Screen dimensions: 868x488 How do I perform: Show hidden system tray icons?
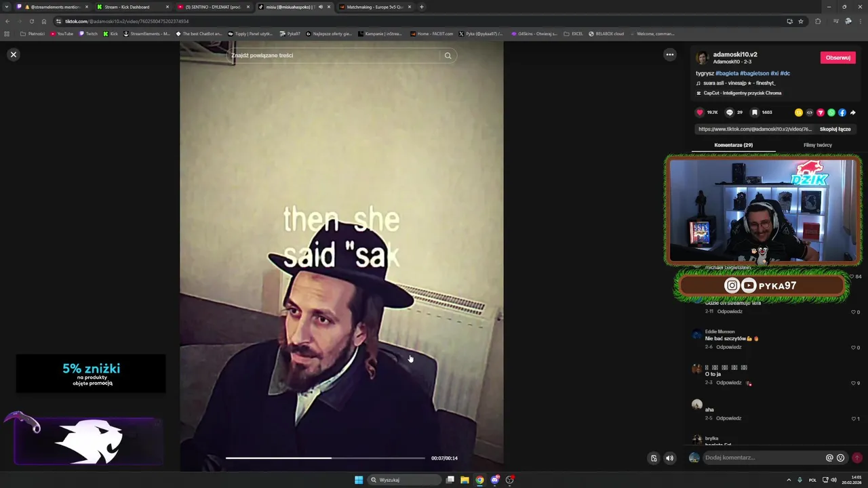(x=789, y=480)
